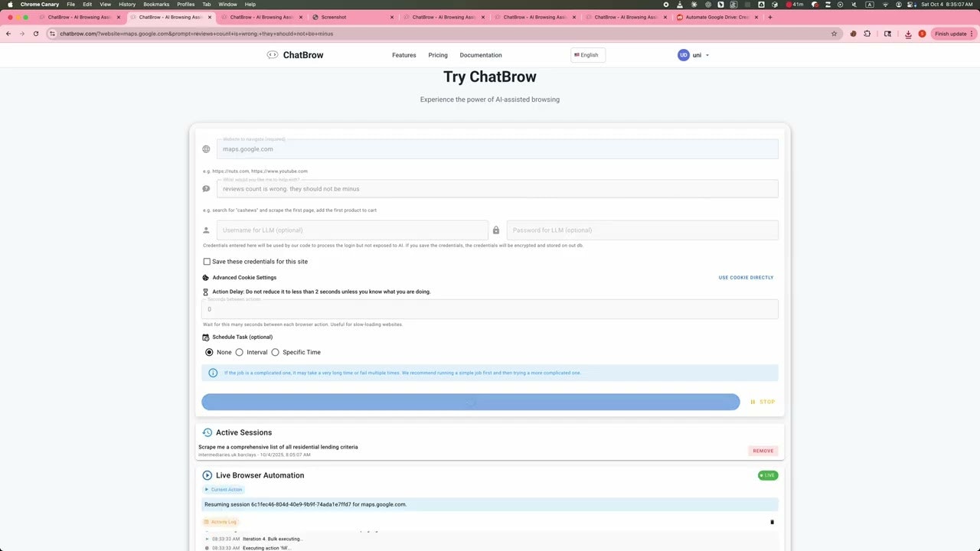Click 'Scrape me a comprehensive list' session title
This screenshot has width=980, height=551.
point(278,447)
